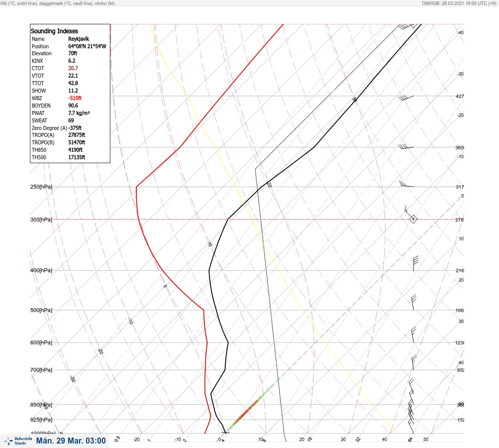
Task: Click the red WBZ value -510ft
Action: (75, 98)
